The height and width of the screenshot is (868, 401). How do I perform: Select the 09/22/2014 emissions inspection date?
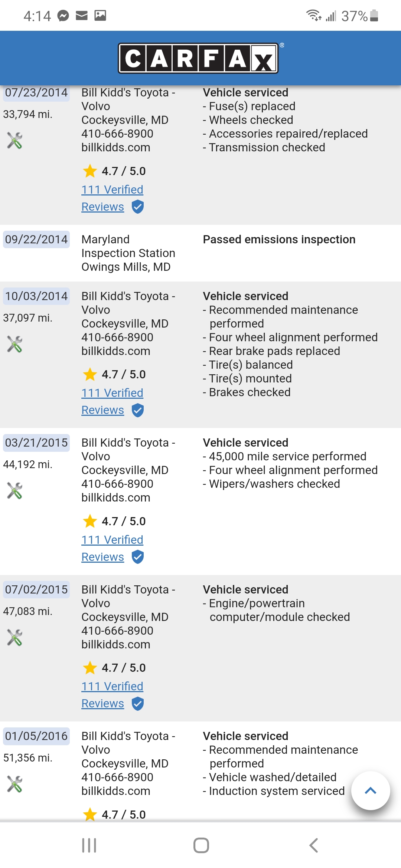point(36,240)
